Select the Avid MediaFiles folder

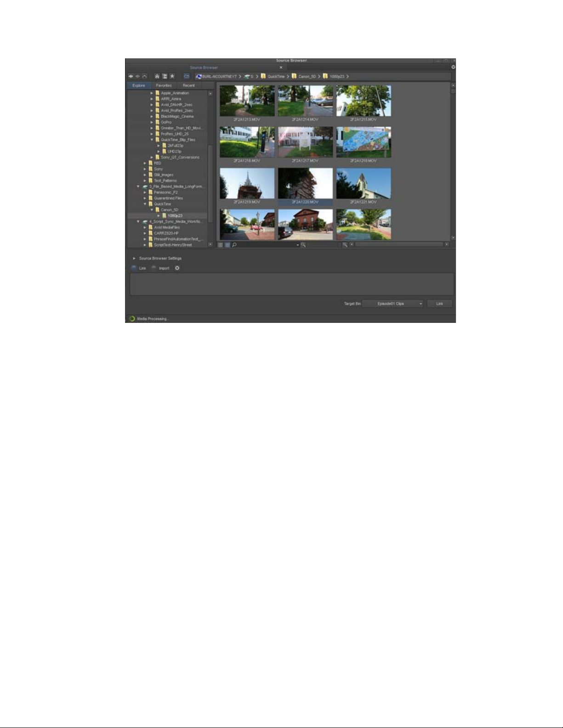(167, 227)
